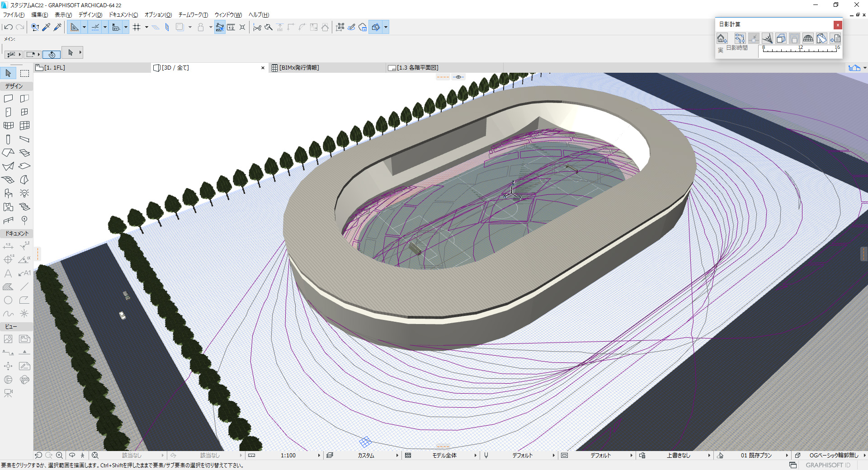Select the Circle drawing tool
868x470 pixels.
coord(8,300)
